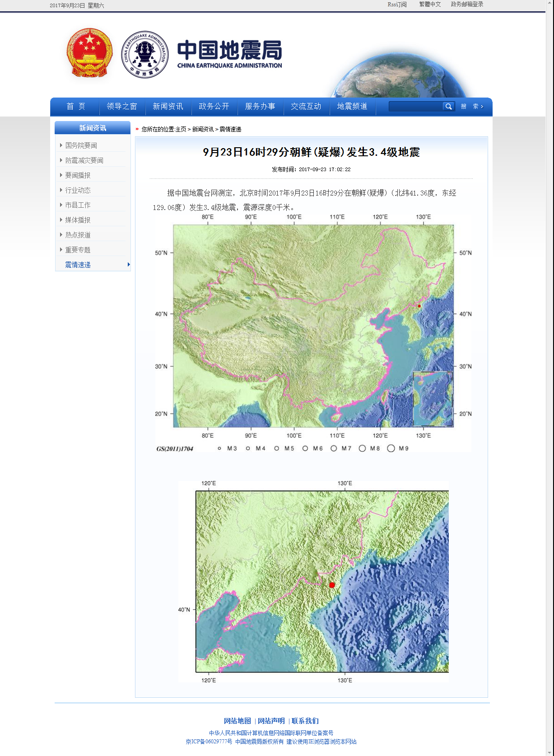Select 国务院要闻 in the sidebar
Image resolution: width=554 pixels, height=756 pixels.
click(x=81, y=145)
